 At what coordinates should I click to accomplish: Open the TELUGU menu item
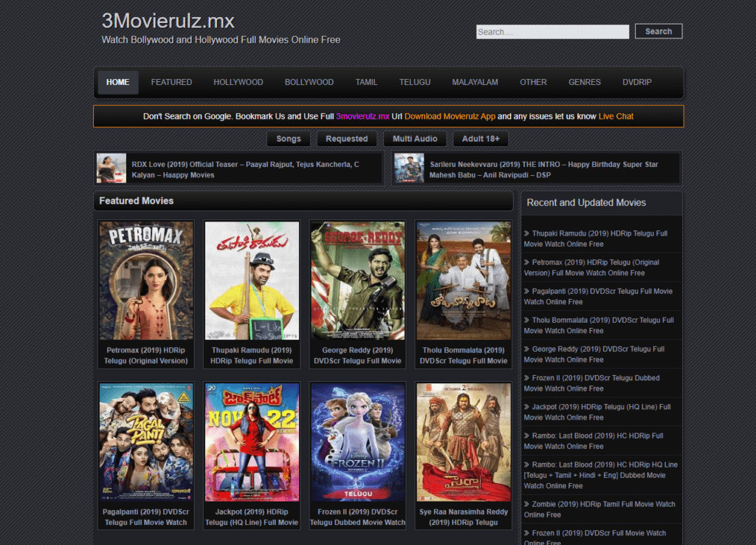(415, 83)
